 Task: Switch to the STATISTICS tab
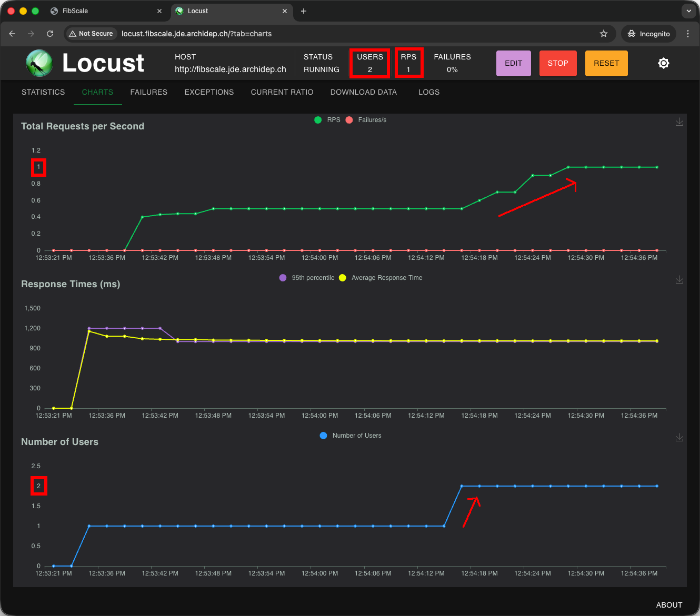coord(43,92)
